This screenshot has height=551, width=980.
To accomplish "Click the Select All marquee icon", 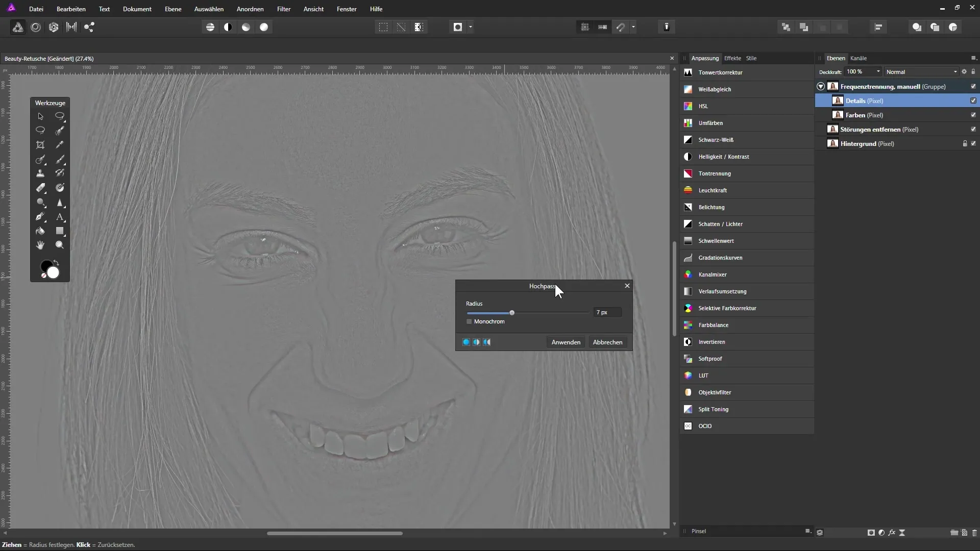I will pos(383,27).
